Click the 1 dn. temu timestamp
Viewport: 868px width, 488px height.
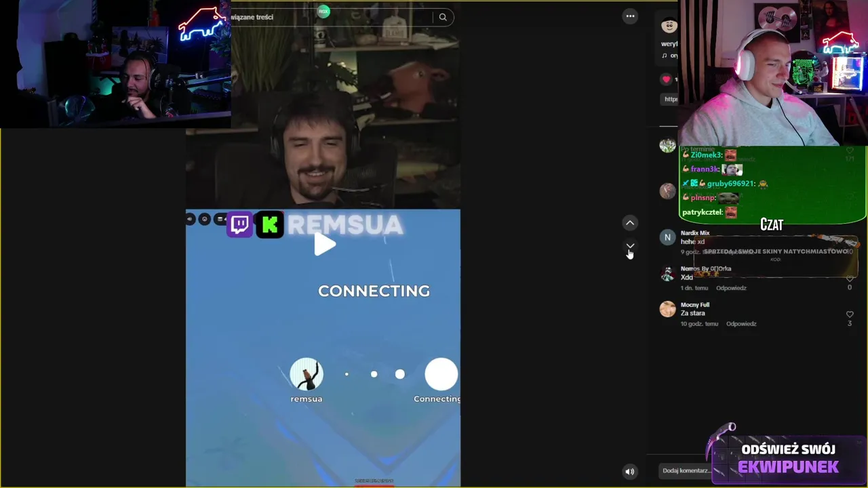(694, 288)
